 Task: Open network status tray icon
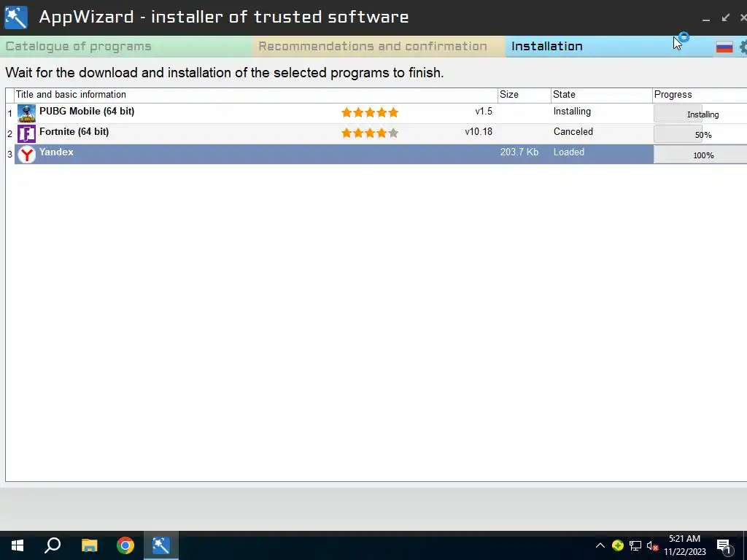(x=635, y=545)
